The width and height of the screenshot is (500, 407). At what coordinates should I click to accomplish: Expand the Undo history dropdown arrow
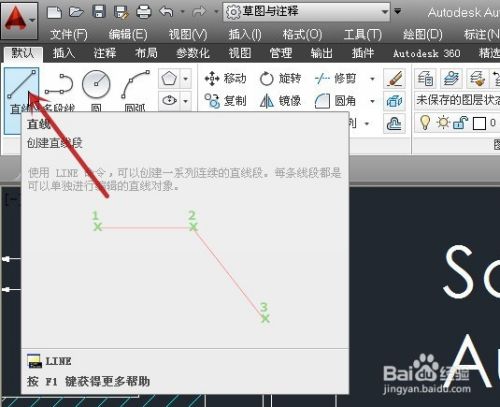pyautogui.click(x=182, y=12)
